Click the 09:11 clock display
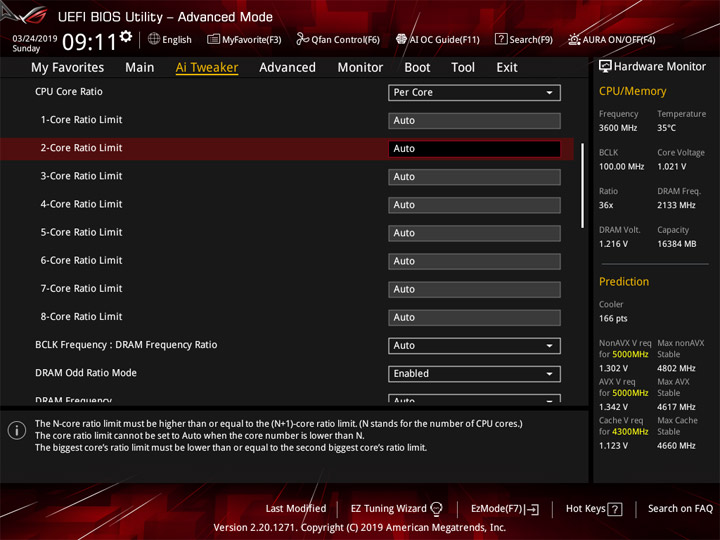The image size is (720, 540). (x=89, y=42)
